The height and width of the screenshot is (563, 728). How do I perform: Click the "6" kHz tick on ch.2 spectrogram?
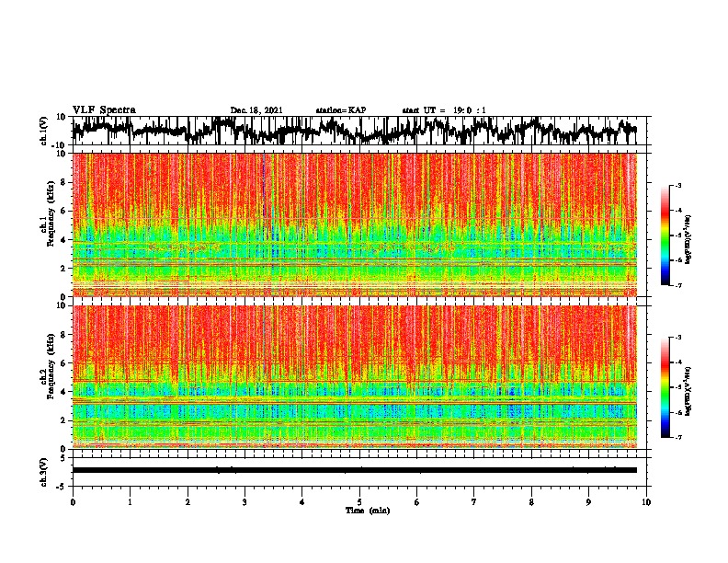coord(63,363)
